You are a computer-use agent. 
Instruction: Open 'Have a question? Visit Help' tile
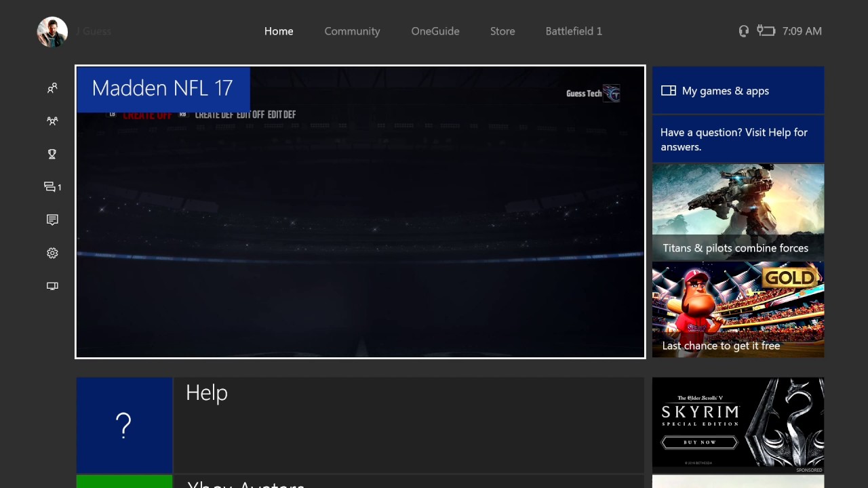click(738, 139)
